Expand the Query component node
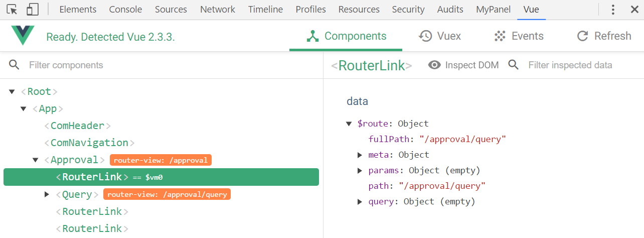The height and width of the screenshot is (238, 644). tap(47, 194)
